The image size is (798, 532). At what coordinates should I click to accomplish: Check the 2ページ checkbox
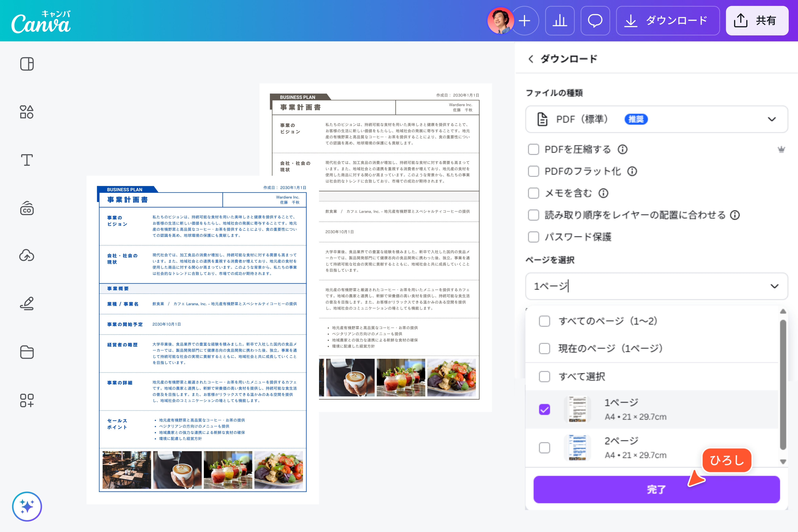(544, 448)
